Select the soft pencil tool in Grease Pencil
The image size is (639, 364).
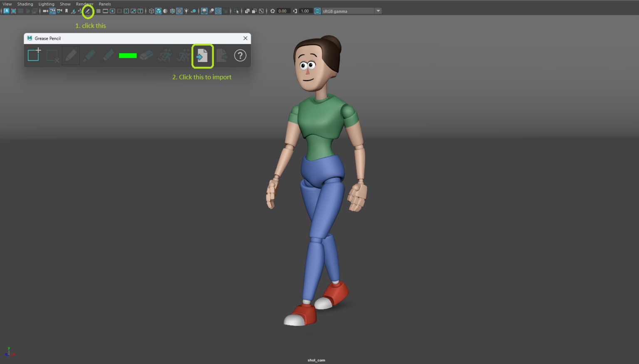pos(109,55)
